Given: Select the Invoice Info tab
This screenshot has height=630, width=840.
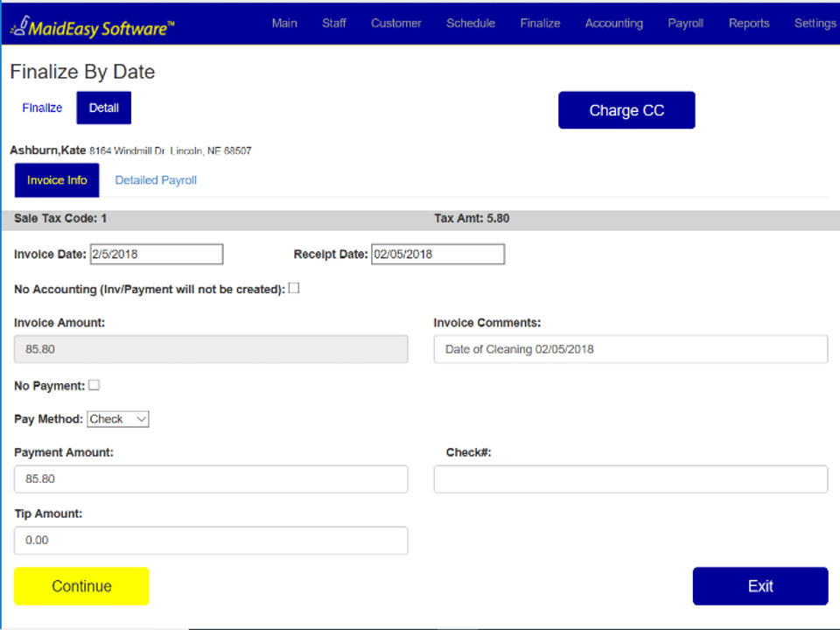Looking at the screenshot, I should click(x=57, y=180).
